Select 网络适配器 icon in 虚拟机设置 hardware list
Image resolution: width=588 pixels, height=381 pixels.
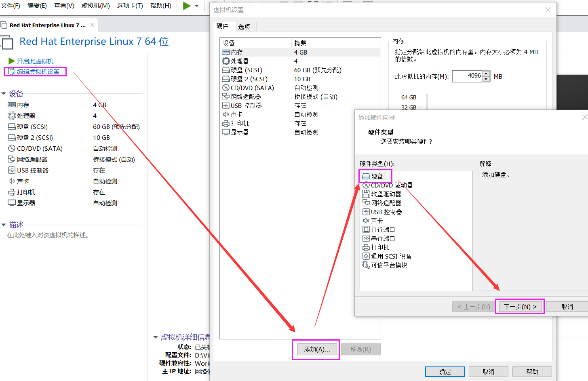226,97
